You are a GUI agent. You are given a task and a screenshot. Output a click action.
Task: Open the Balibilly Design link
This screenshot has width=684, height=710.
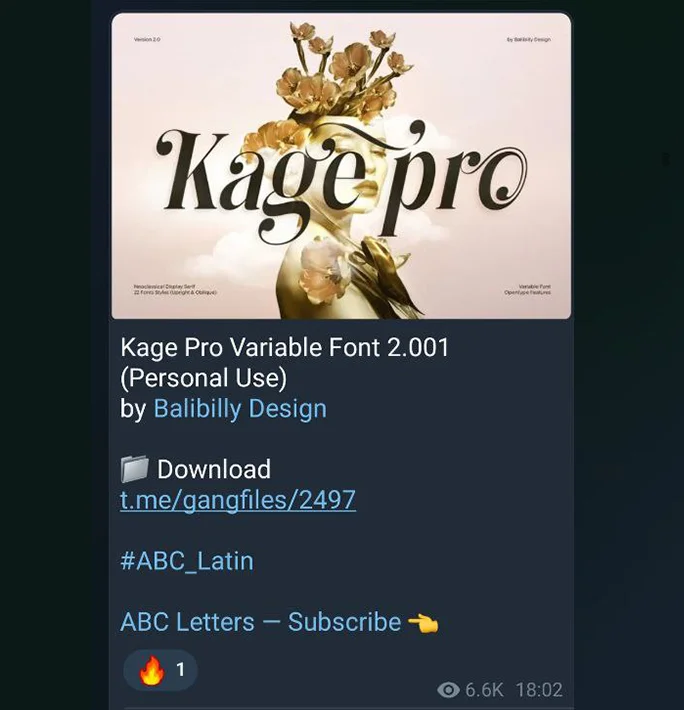point(240,408)
